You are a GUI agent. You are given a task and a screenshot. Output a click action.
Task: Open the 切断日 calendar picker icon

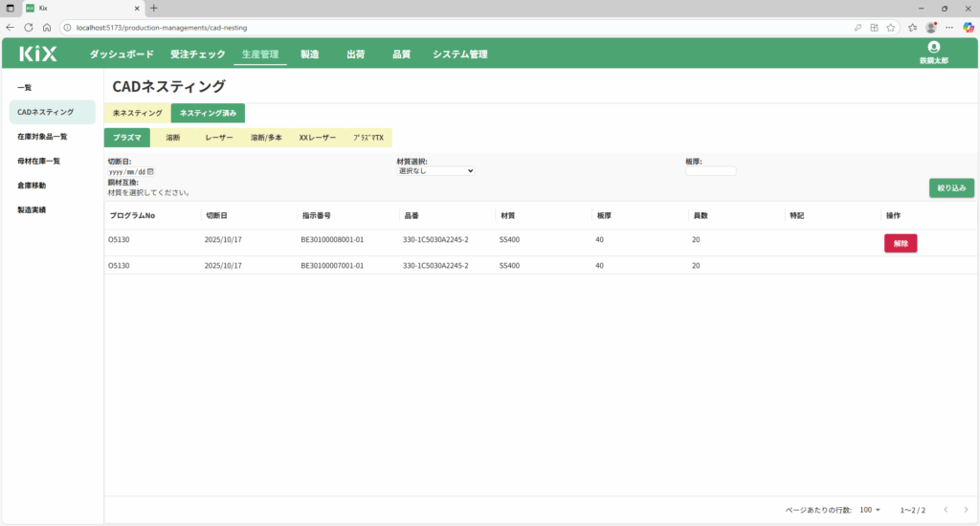150,171
